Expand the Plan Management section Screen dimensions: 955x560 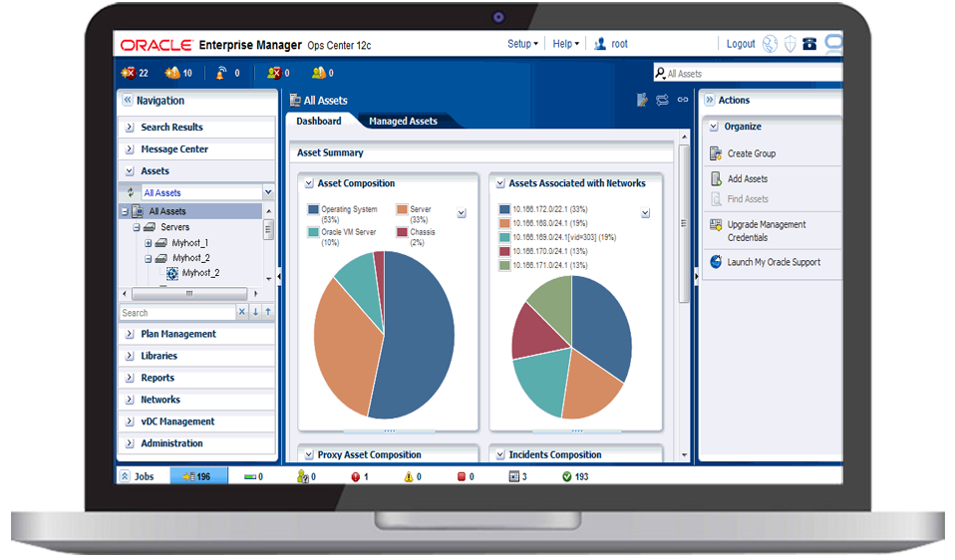tap(130, 334)
